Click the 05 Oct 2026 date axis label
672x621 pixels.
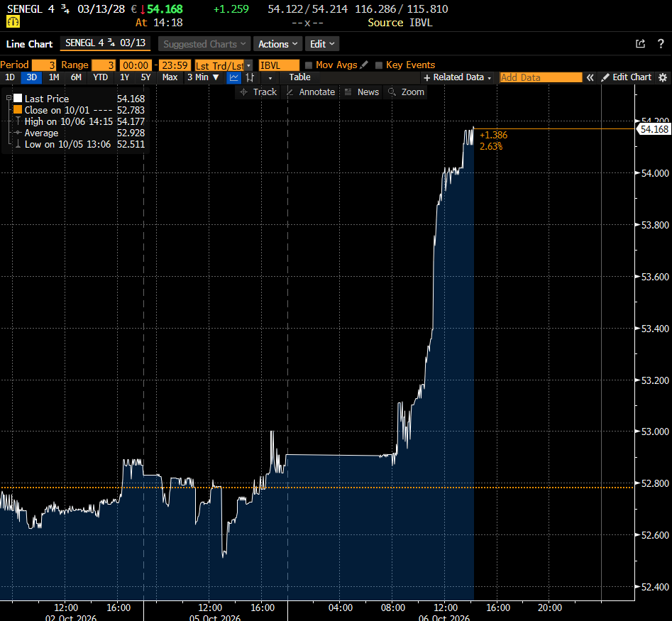(215, 618)
